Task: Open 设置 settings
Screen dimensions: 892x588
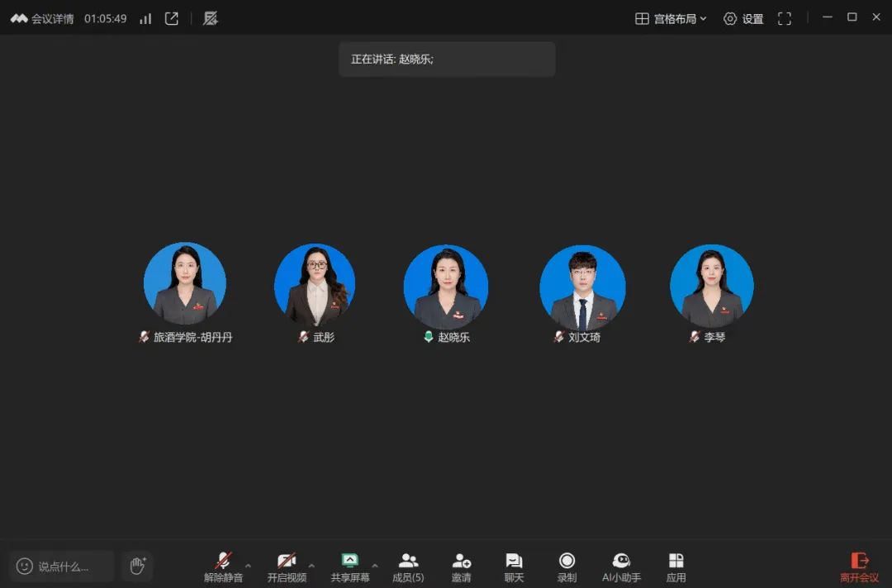Action: 743,18
